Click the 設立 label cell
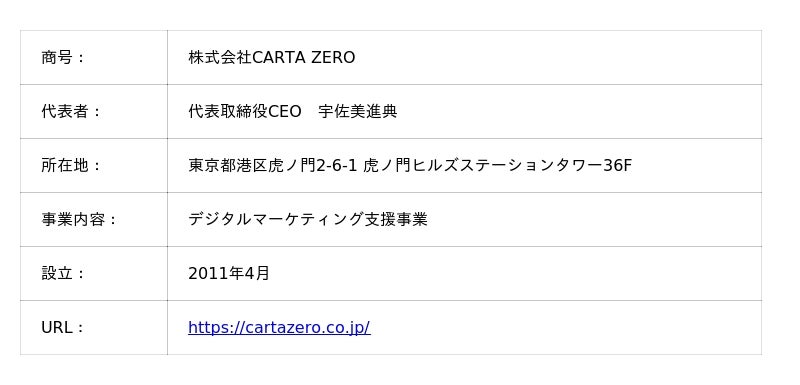 click(94, 274)
